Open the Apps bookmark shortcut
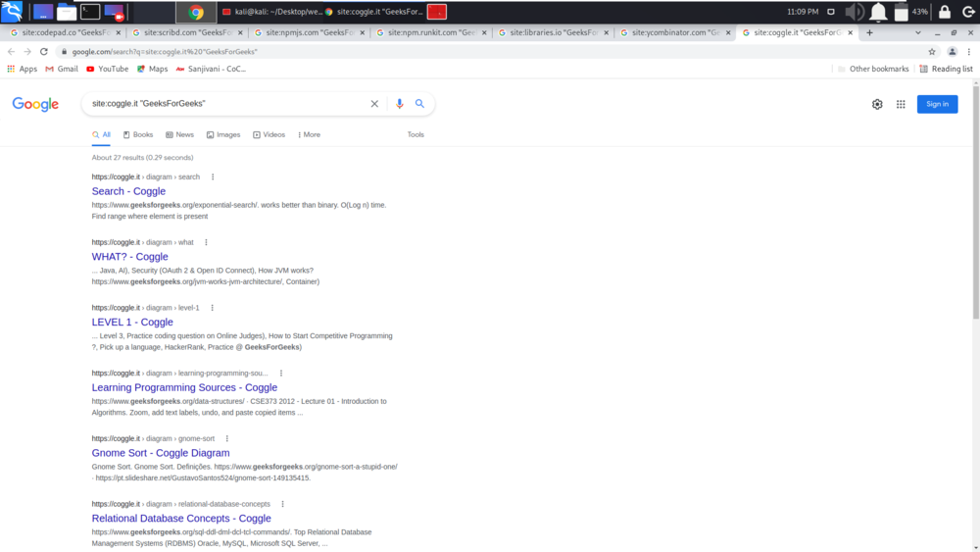Viewport: 980px width, 552px height. point(22,69)
